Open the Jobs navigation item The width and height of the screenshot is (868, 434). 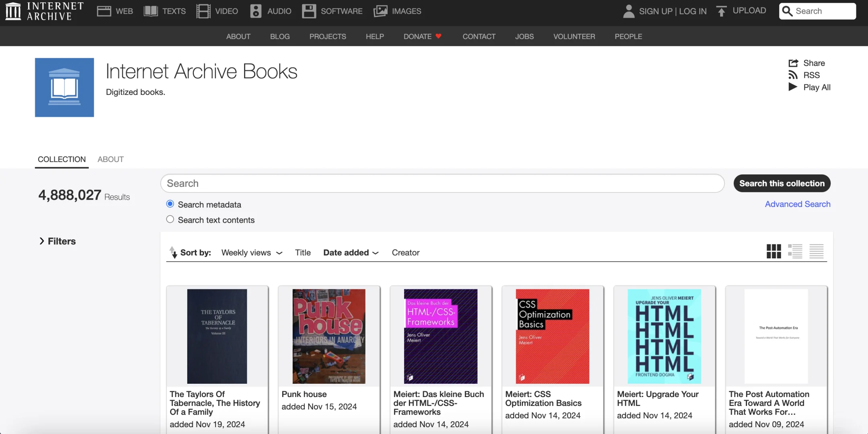(x=524, y=36)
